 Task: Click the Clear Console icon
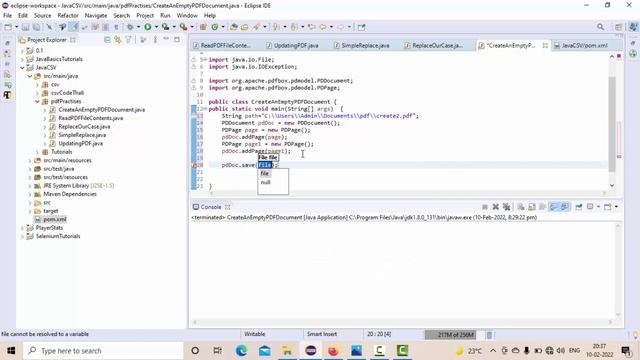(x=521, y=207)
